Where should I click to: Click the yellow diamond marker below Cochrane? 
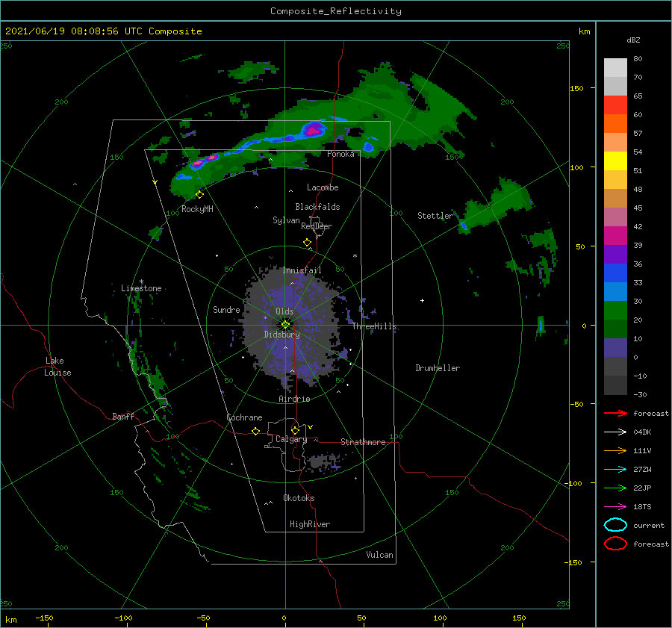pyautogui.click(x=255, y=431)
